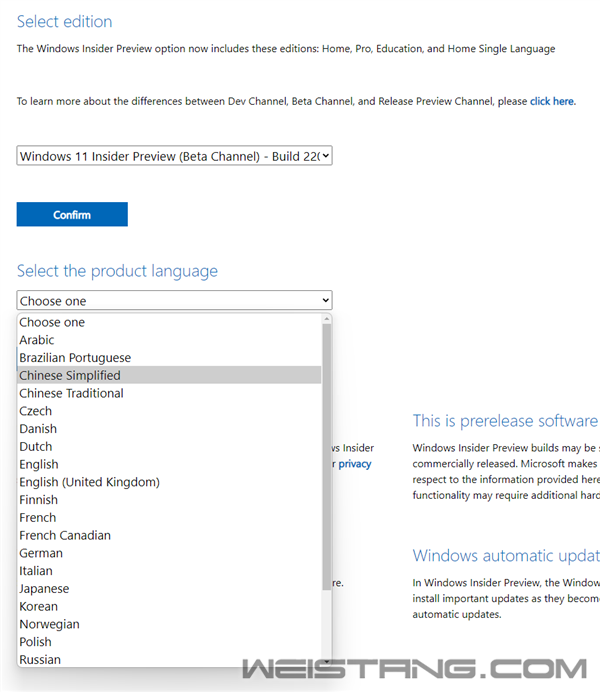Choose Chinese Traditional in the list

click(x=170, y=393)
